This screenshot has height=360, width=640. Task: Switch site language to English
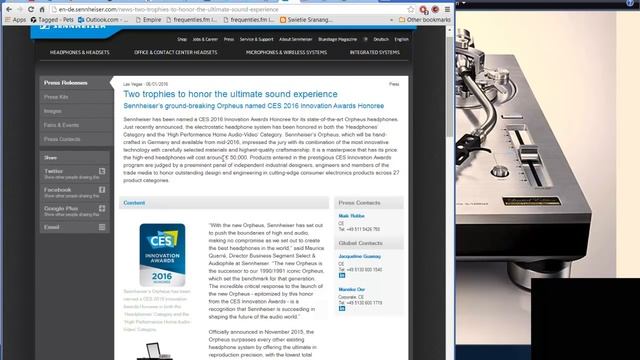point(401,39)
